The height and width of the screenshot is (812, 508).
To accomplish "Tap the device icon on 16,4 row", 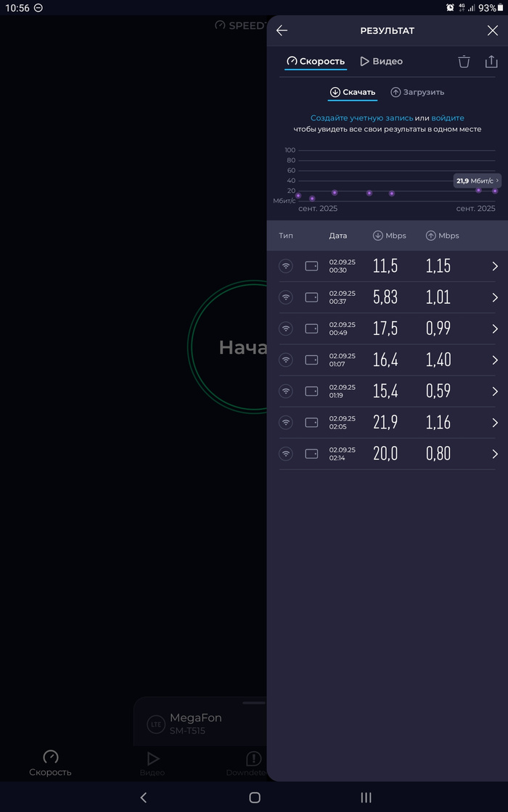I will click(x=311, y=360).
